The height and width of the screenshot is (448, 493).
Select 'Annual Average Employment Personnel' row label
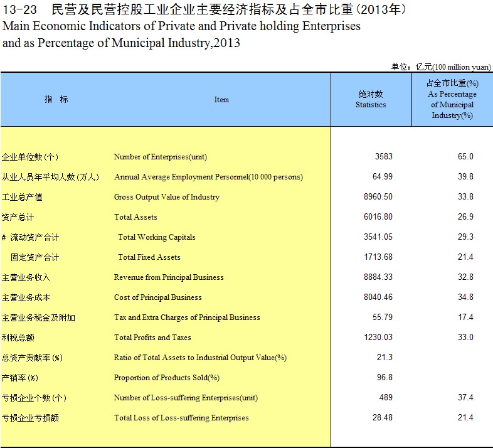208,177
